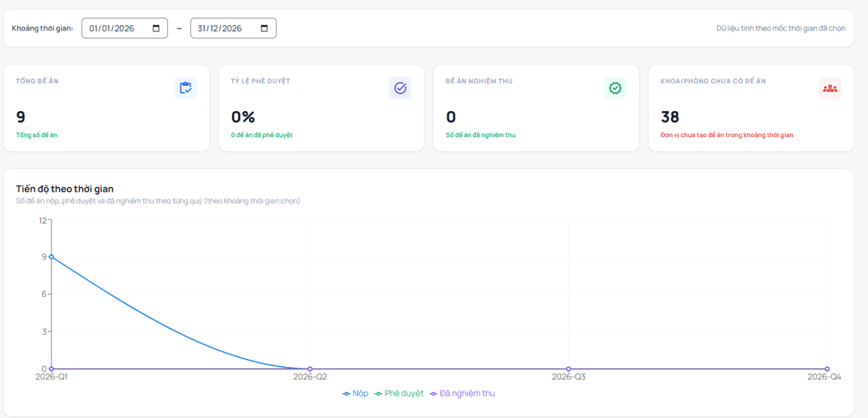868x418 pixels.
Task: Click the chart data point at 2026-Q2
Action: (x=310, y=369)
